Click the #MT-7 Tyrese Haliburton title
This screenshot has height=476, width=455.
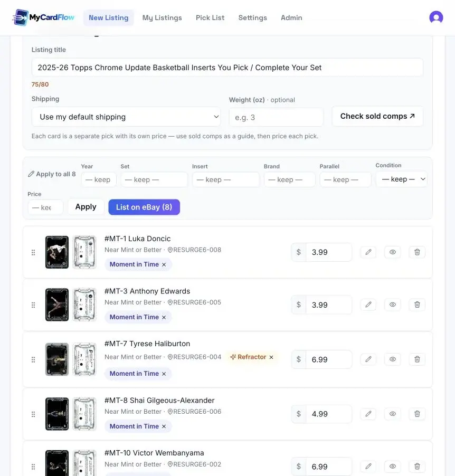(147, 344)
